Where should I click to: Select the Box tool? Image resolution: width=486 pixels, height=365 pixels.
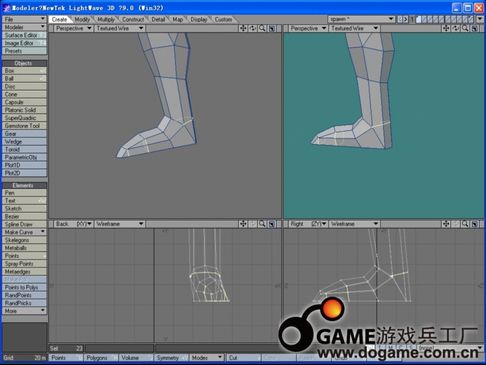pyautogui.click(x=24, y=71)
